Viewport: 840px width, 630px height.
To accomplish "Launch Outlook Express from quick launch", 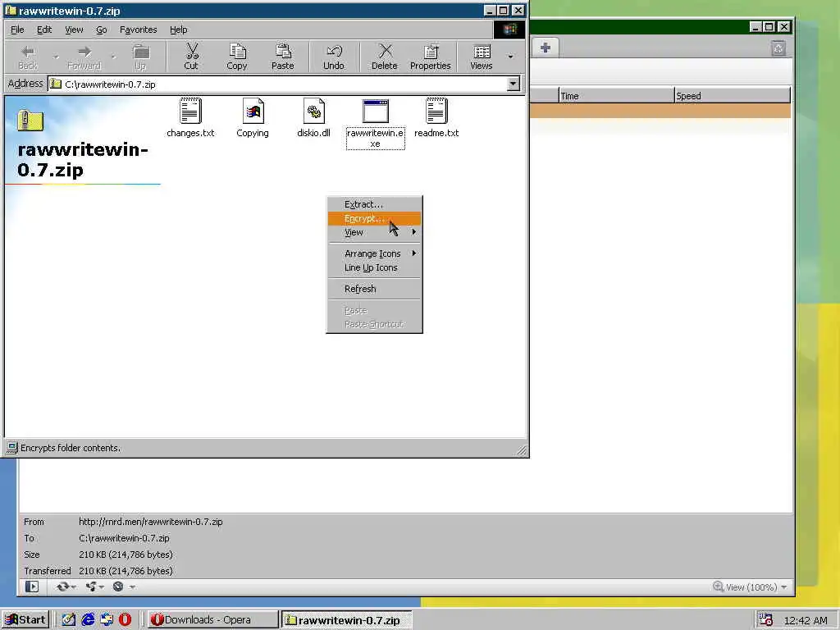I will pyautogui.click(x=107, y=620).
